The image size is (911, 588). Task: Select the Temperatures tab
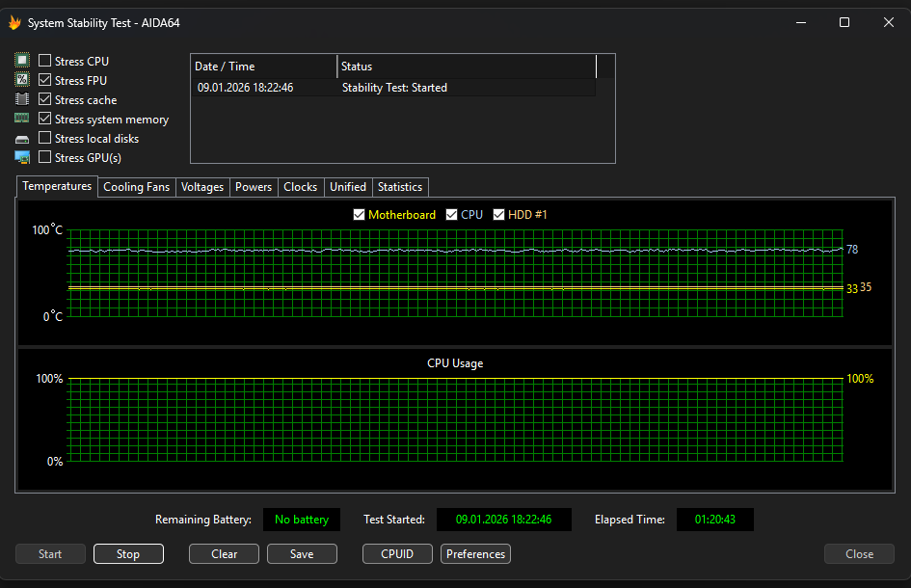(x=57, y=186)
